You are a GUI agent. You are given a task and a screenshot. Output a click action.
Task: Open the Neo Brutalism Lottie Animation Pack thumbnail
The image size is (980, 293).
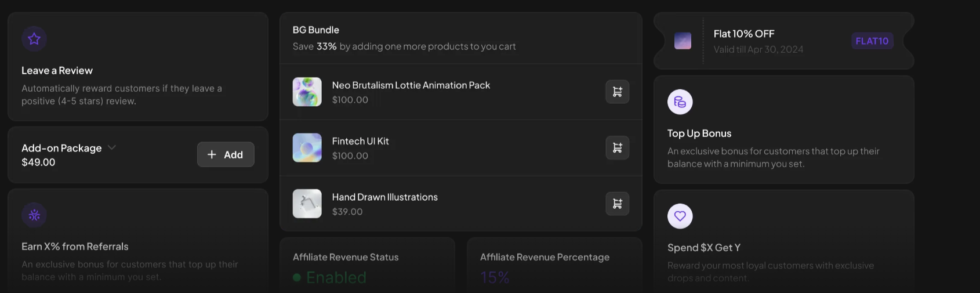[307, 92]
